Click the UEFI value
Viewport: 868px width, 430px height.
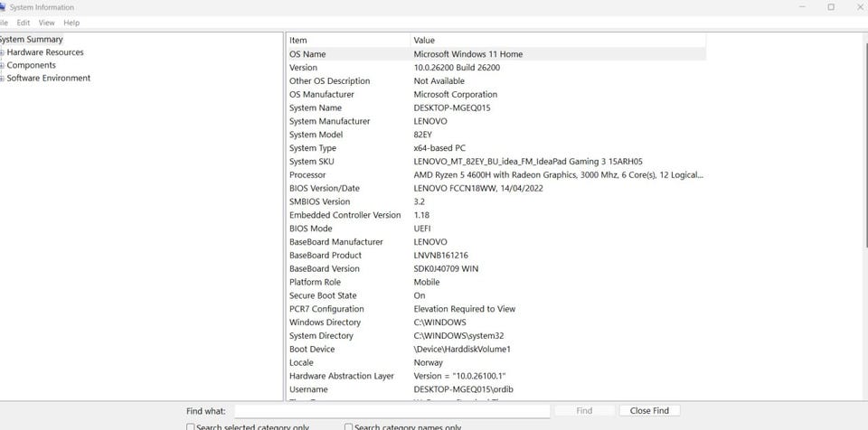[422, 229]
